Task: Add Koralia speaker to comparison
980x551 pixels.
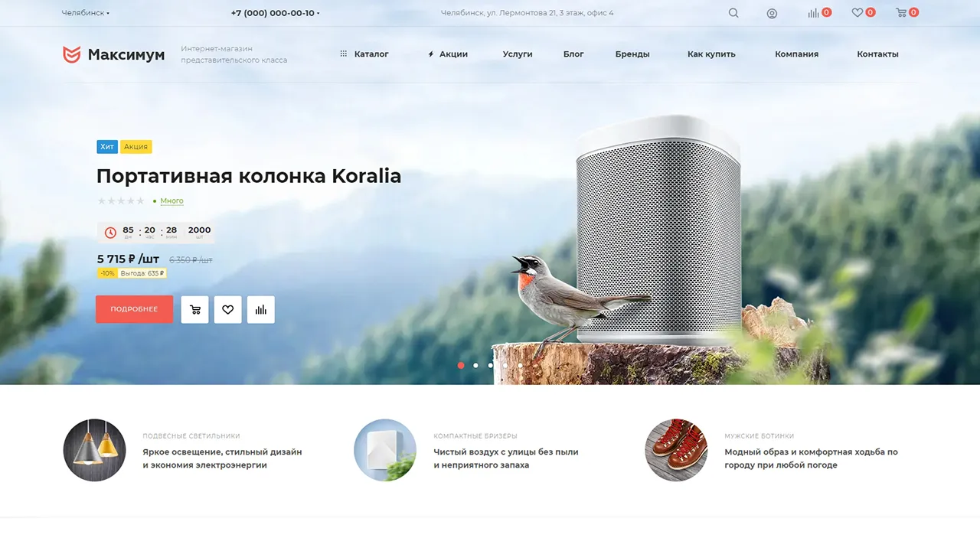Action: 261,309
